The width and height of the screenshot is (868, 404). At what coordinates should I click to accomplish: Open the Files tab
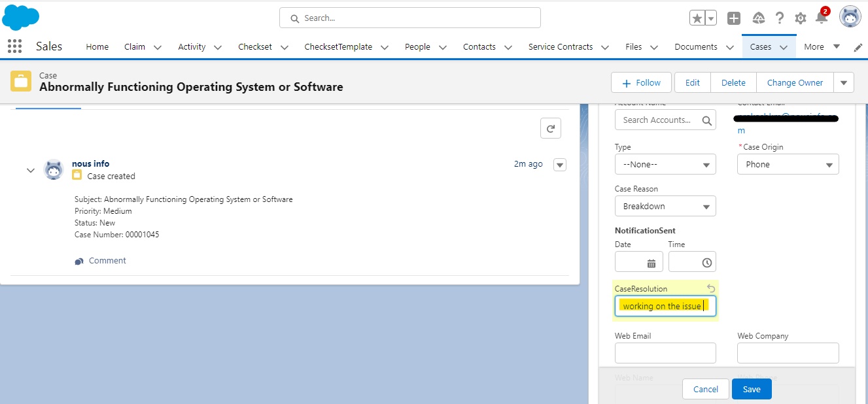click(x=634, y=47)
